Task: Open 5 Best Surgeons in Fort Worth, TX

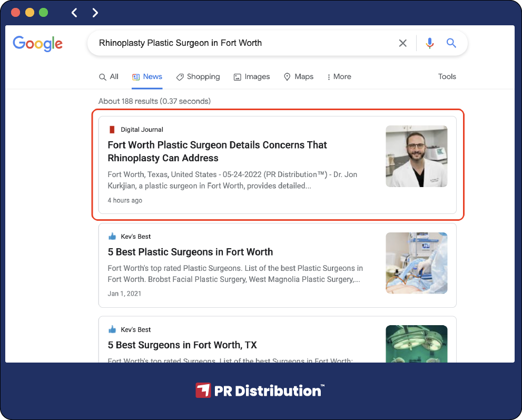Action: click(182, 345)
